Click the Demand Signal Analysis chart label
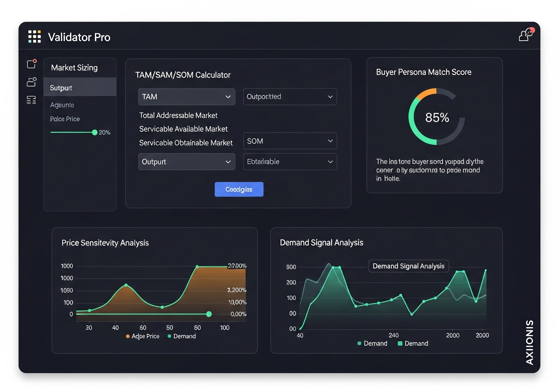This screenshot has width=560, height=392. point(408,266)
